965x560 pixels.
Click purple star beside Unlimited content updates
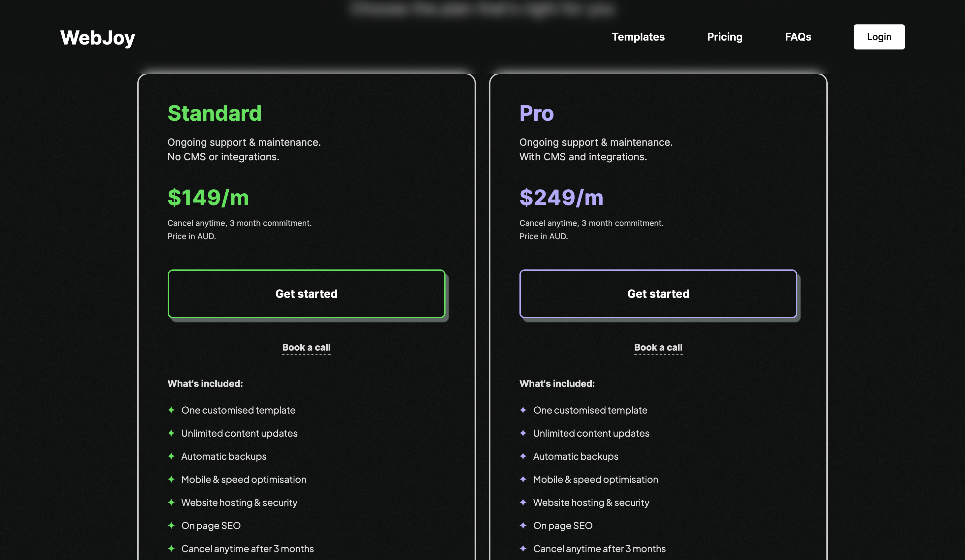coord(523,433)
